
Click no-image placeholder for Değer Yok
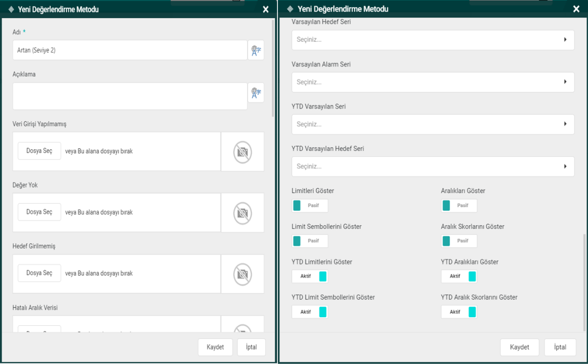(242, 213)
